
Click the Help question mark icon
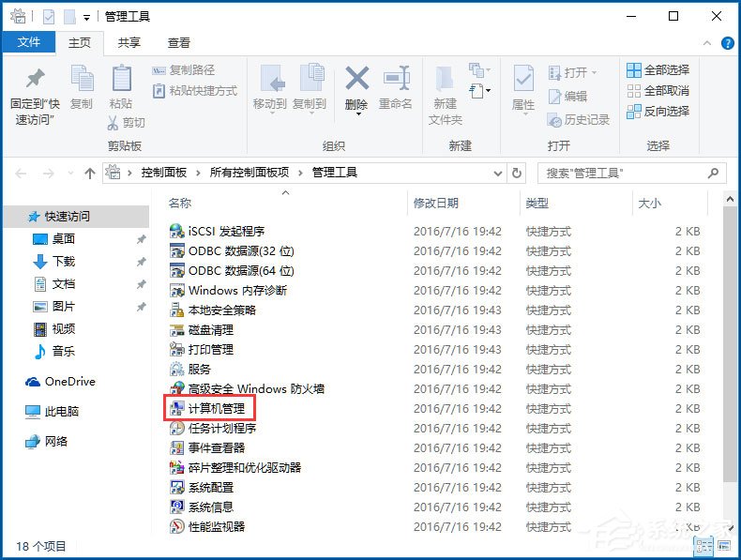(727, 43)
